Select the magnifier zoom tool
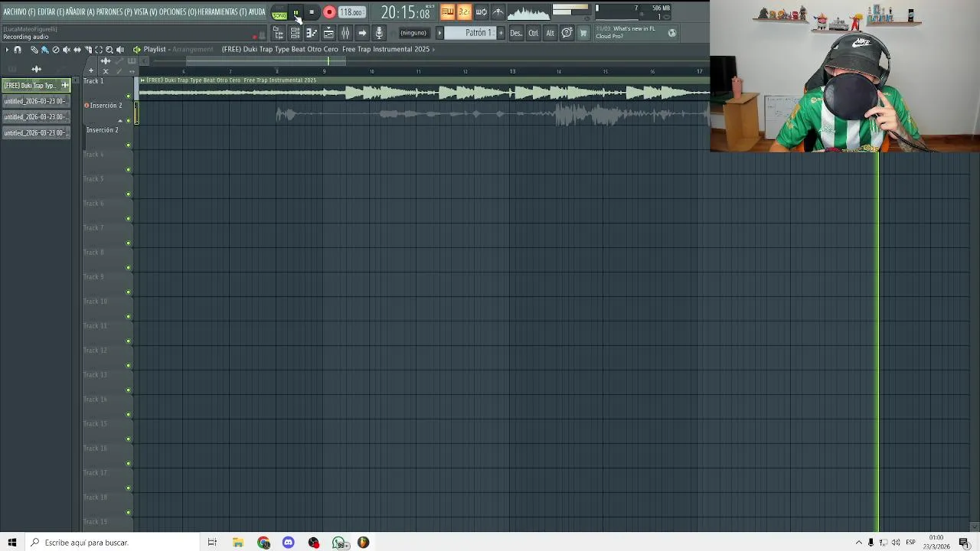The width and height of the screenshot is (980, 551). click(109, 50)
